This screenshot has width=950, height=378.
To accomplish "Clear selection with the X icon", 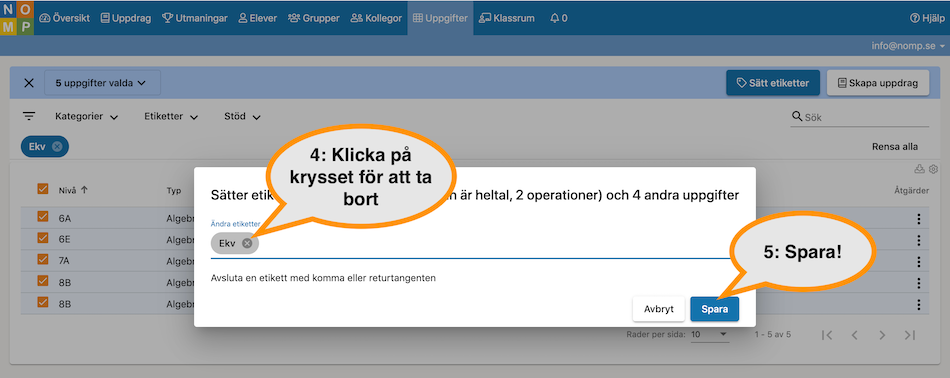I will pos(28,83).
